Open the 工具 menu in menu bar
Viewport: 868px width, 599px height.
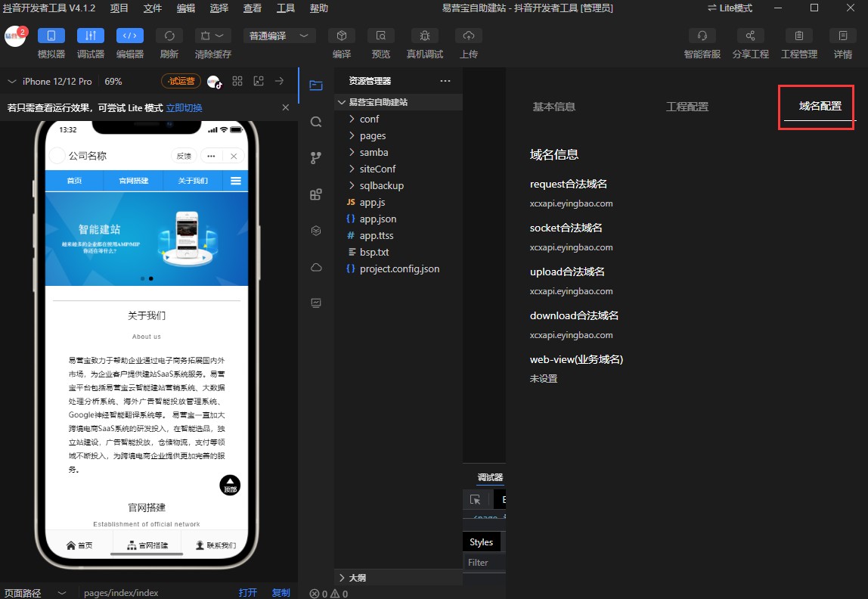pos(285,8)
